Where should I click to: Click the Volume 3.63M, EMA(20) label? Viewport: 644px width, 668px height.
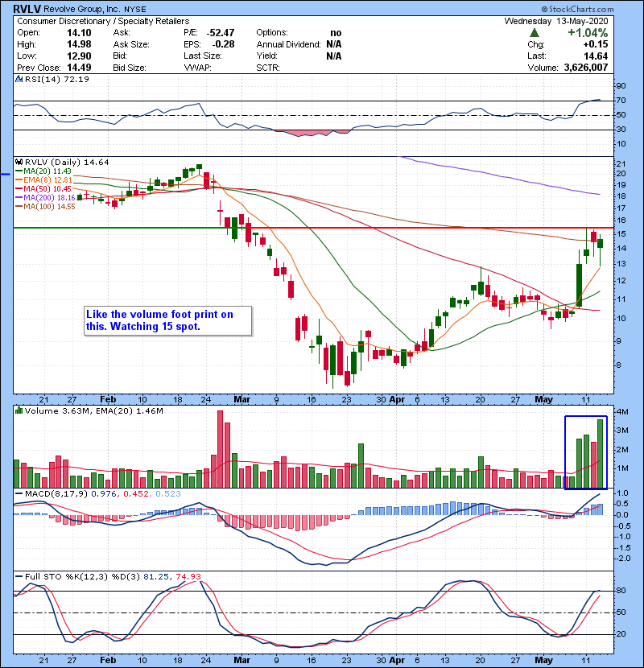93,410
